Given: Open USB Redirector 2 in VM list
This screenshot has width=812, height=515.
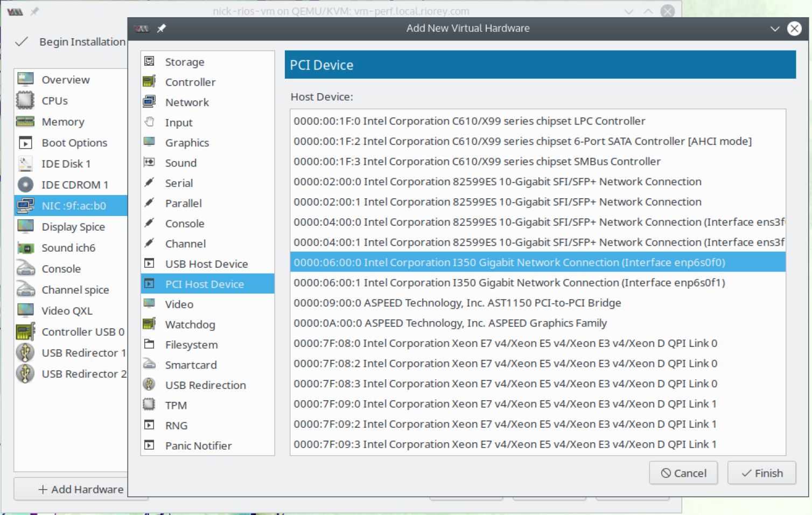Looking at the screenshot, I should (71, 374).
